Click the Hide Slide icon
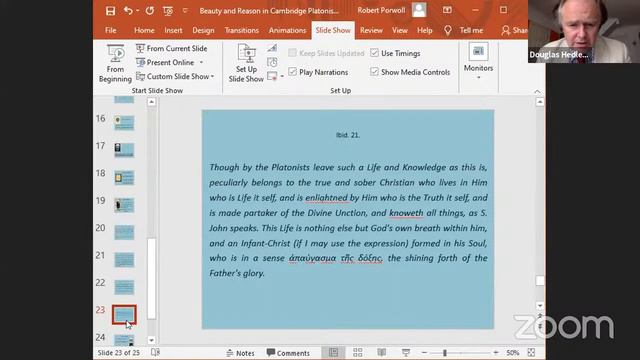The width and height of the screenshot is (640, 360). pyautogui.click(x=272, y=48)
